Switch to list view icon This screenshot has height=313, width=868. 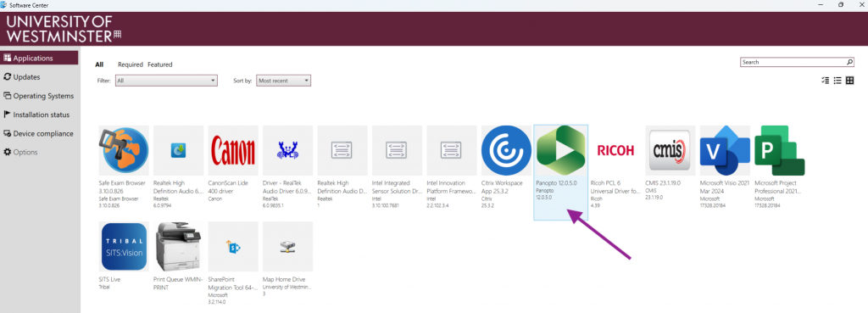837,81
